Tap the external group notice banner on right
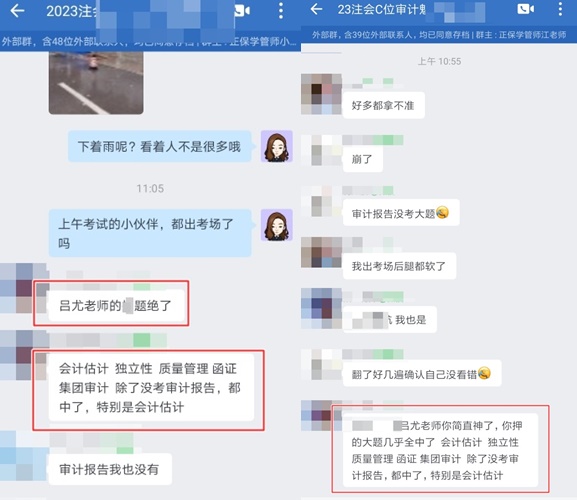The width and height of the screenshot is (577, 500). click(x=439, y=35)
